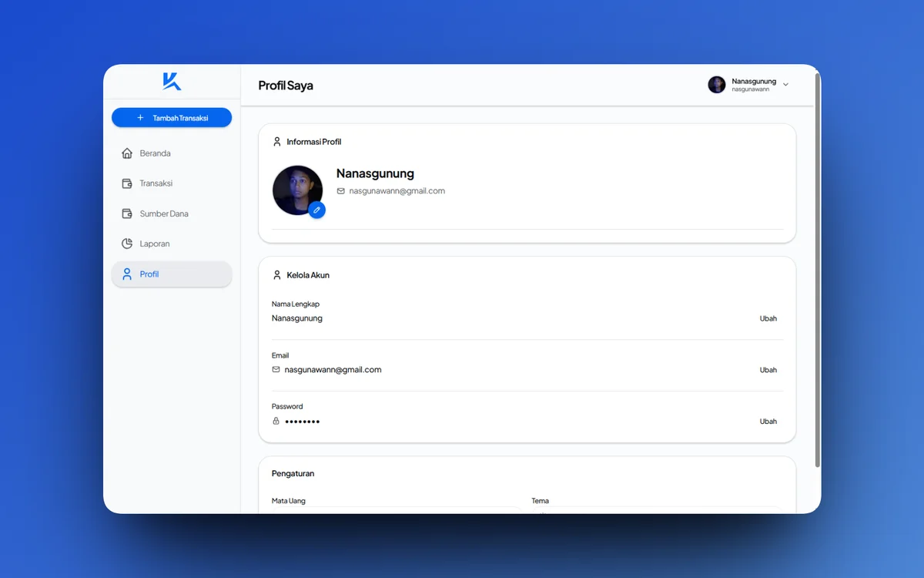Click the lock icon in the Password row
Viewport: 924px width, 578px height.
(276, 421)
